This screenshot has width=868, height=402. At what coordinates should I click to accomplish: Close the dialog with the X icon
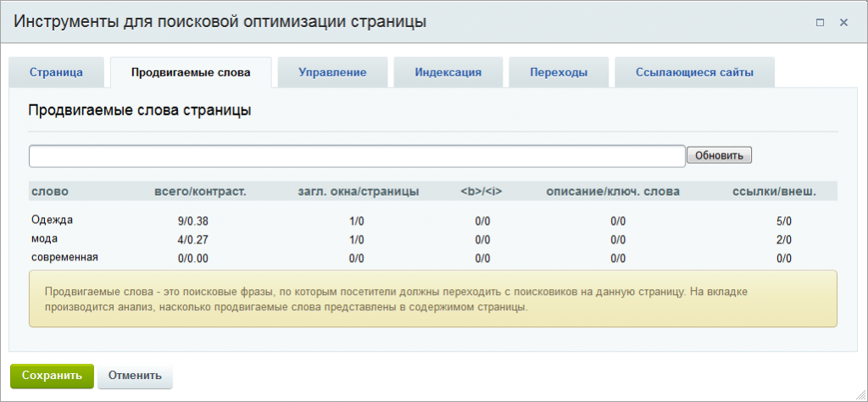tap(843, 22)
